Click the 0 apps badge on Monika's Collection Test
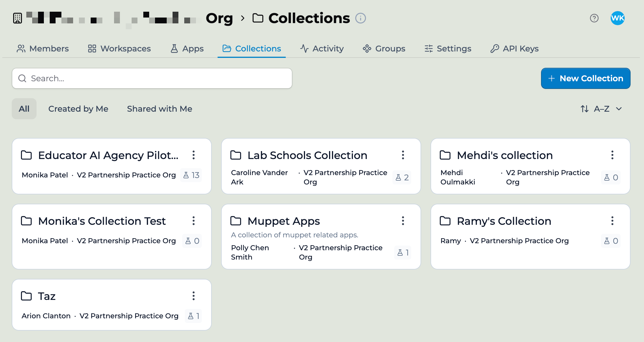The image size is (644, 342). pyautogui.click(x=192, y=241)
